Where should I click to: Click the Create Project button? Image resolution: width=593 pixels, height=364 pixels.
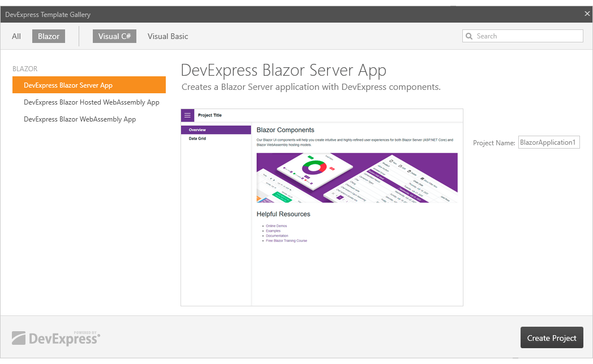(552, 337)
